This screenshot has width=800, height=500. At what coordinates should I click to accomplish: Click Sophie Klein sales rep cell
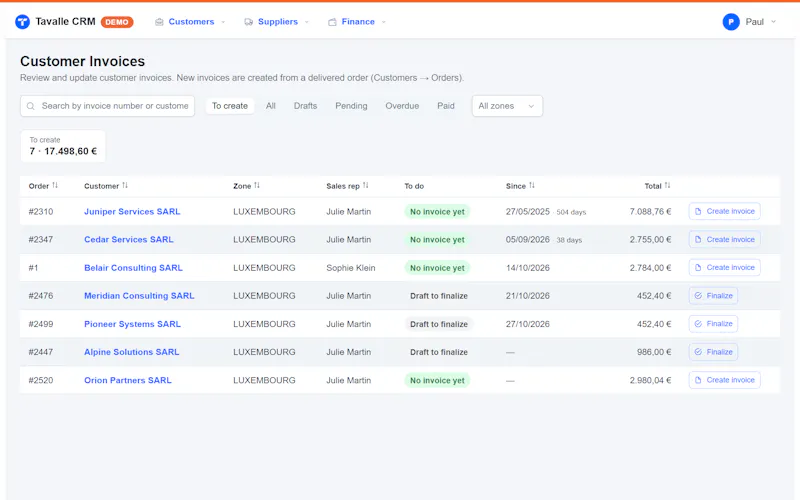pyautogui.click(x=351, y=268)
